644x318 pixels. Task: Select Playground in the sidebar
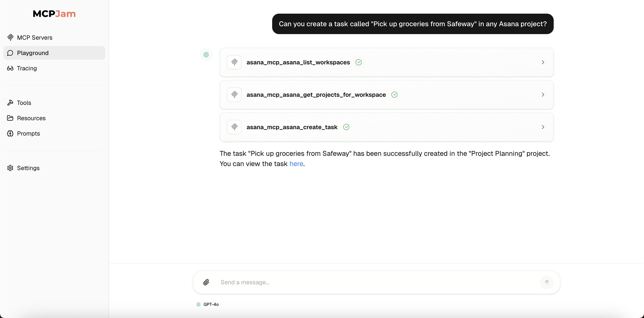[54, 53]
